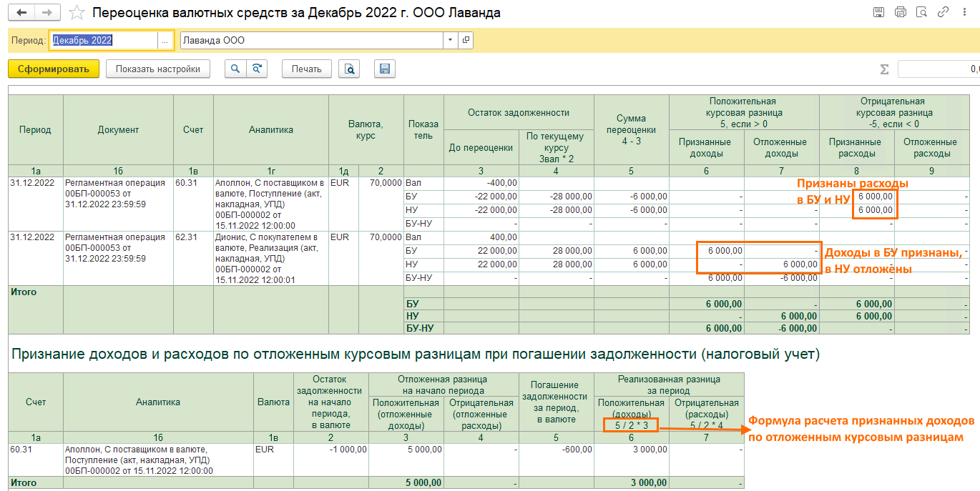Click the floppy disk icon in the title bar
This screenshot has width=980, height=491.
pyautogui.click(x=878, y=12)
